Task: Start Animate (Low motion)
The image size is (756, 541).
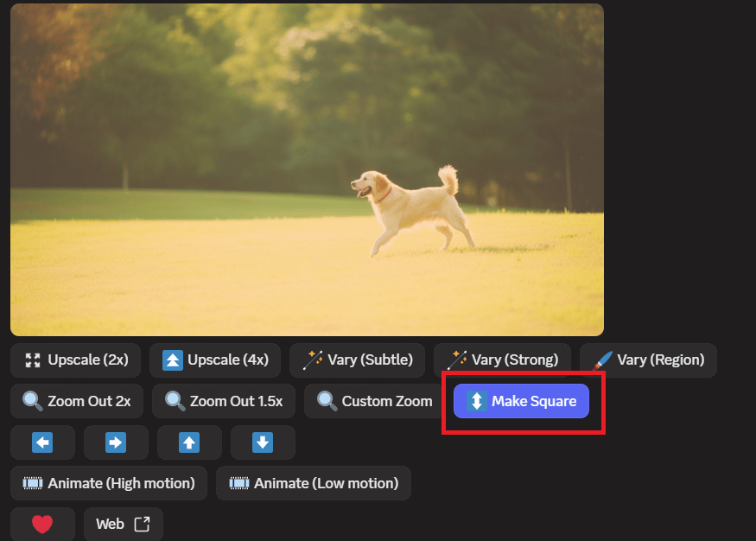Action: [314, 483]
